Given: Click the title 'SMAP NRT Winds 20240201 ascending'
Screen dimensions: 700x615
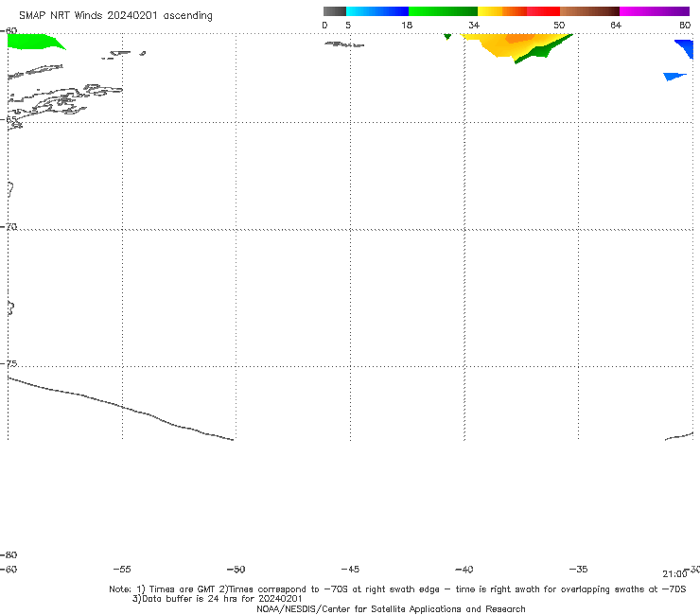Looking at the screenshot, I should coord(115,16).
